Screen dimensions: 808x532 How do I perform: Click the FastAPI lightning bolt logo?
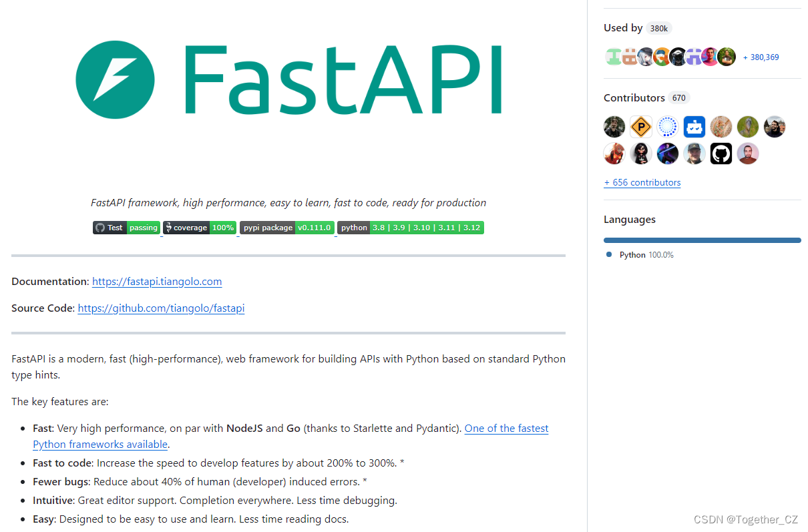115,79
